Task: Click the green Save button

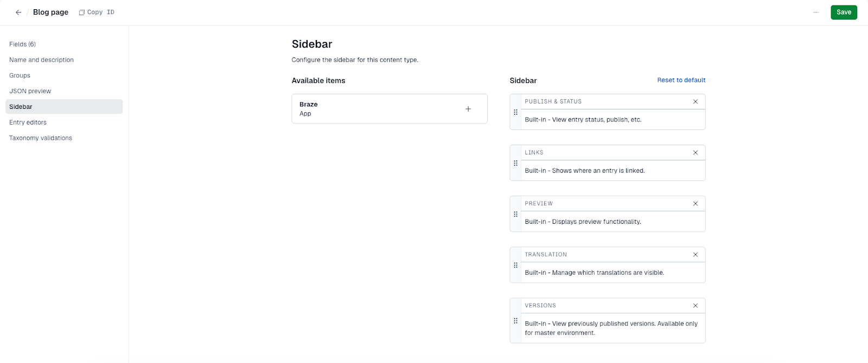Action: (844, 12)
